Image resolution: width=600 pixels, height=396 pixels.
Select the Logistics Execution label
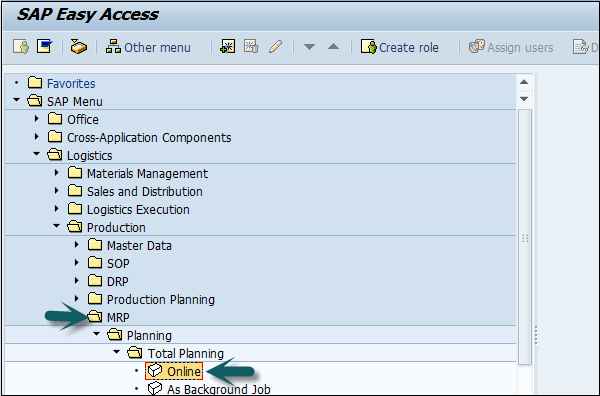click(138, 210)
